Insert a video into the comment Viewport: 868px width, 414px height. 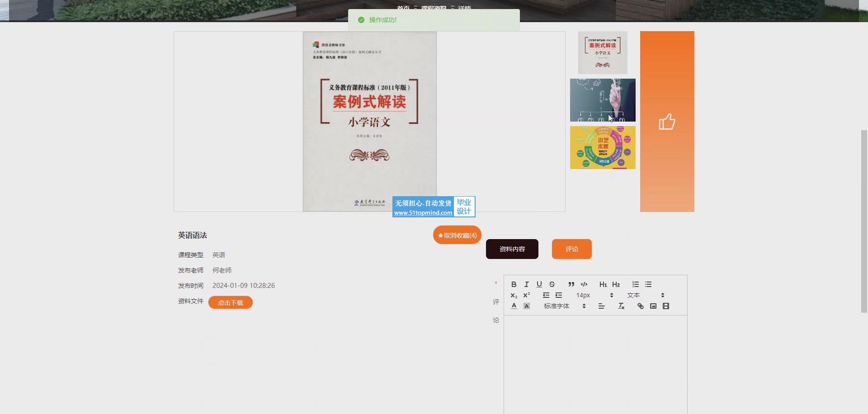tap(665, 306)
